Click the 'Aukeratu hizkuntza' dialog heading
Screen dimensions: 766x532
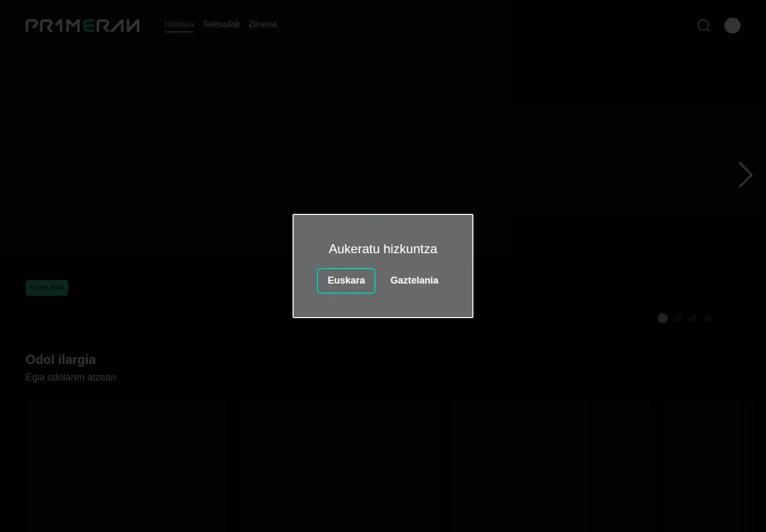[383, 249]
